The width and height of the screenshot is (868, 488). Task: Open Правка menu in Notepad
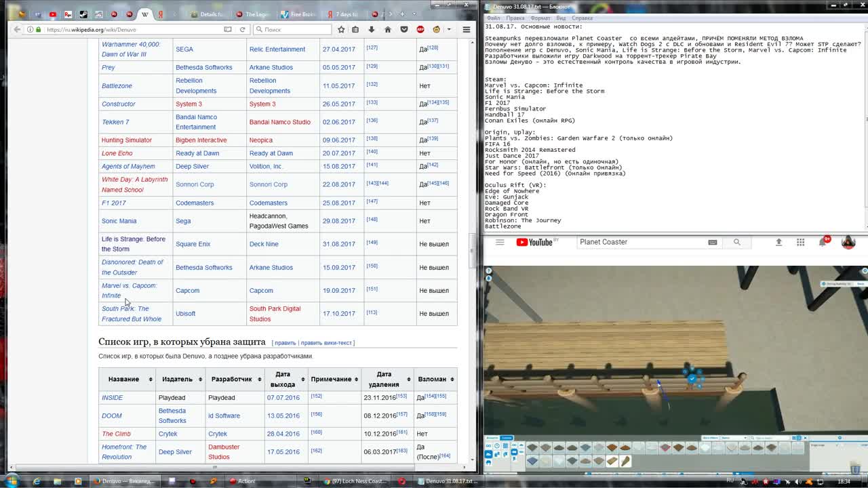coord(515,18)
